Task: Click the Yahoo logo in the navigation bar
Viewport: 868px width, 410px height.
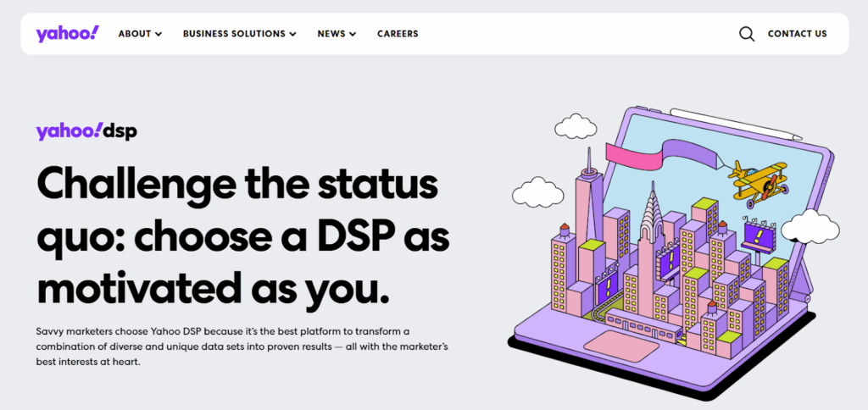Action: pyautogui.click(x=67, y=34)
